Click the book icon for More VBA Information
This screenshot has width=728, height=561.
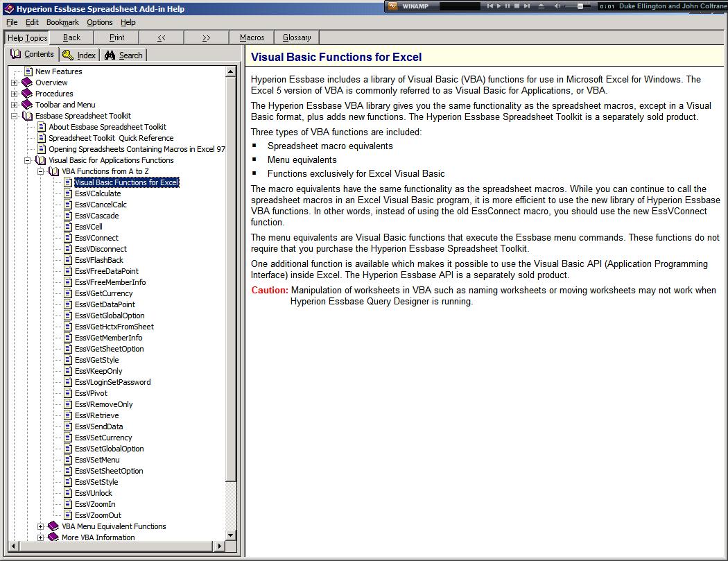[x=53, y=537]
